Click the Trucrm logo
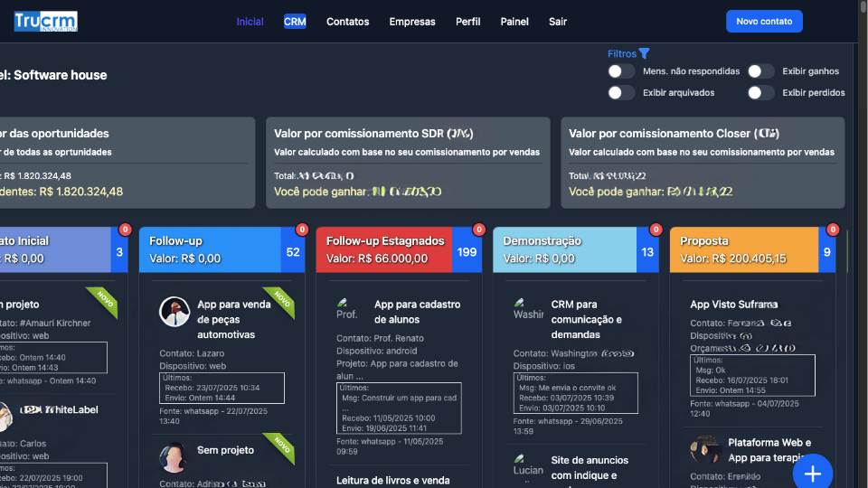 coord(46,22)
